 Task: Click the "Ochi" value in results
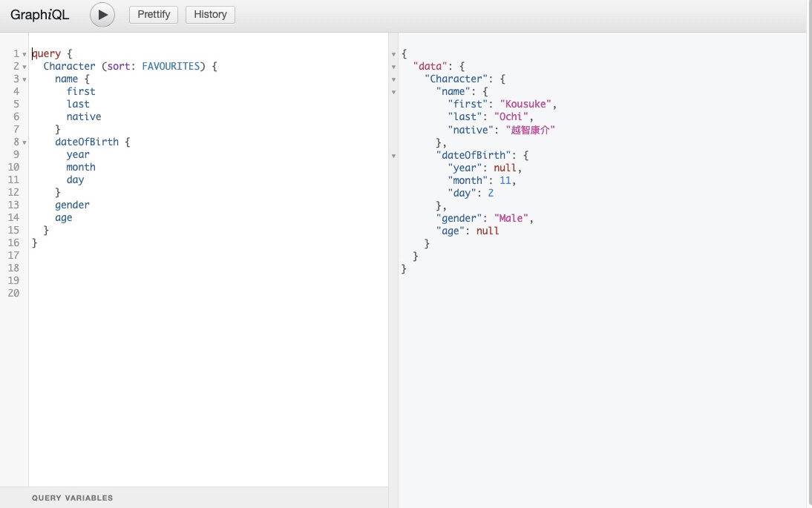coord(511,116)
